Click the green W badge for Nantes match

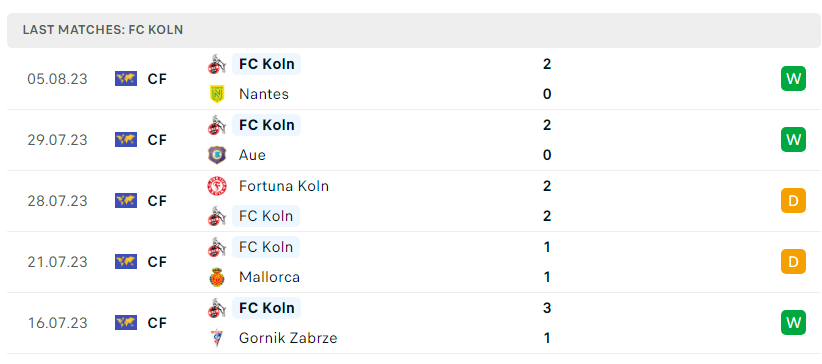793,79
